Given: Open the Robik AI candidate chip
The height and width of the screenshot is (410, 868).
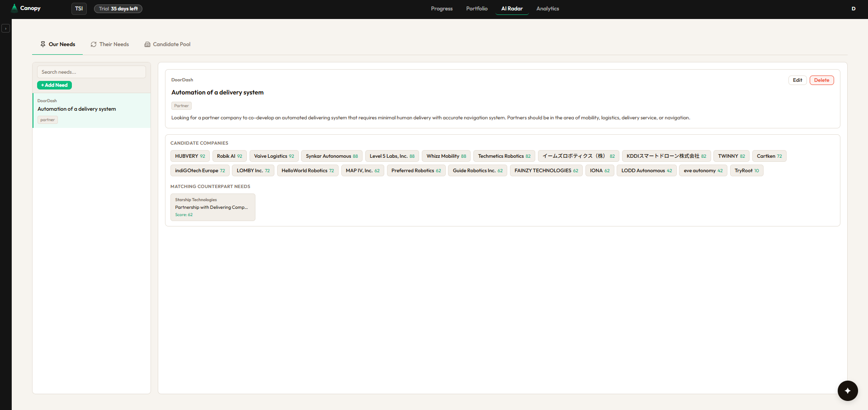Looking at the screenshot, I should click(x=230, y=156).
